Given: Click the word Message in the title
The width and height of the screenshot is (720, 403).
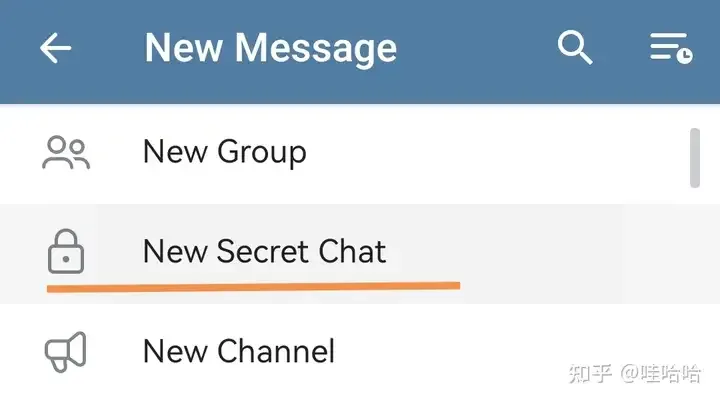Looking at the screenshot, I should click(x=316, y=48).
